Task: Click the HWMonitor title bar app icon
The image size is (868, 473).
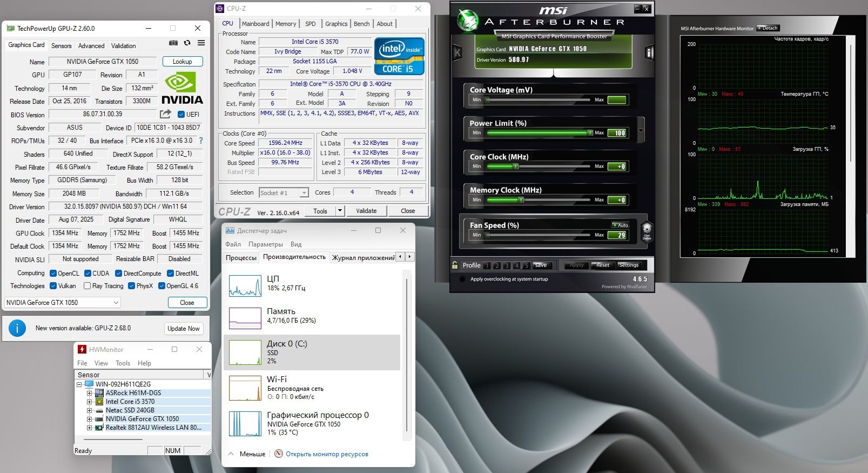Action: click(82, 349)
